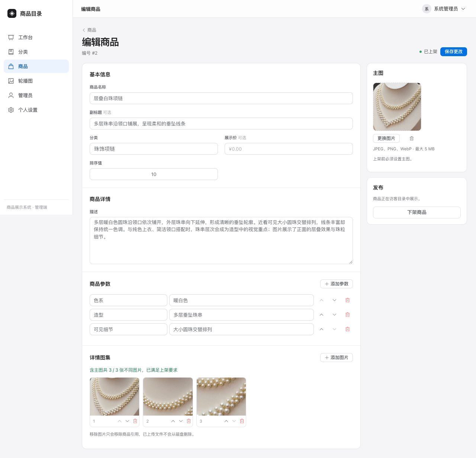Screen dimensions: 476x458
Task: Focus the 副标题 input field
Action: [x=221, y=124]
